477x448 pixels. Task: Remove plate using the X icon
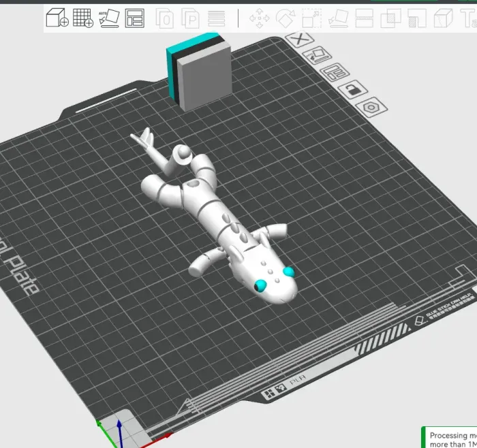(x=300, y=39)
